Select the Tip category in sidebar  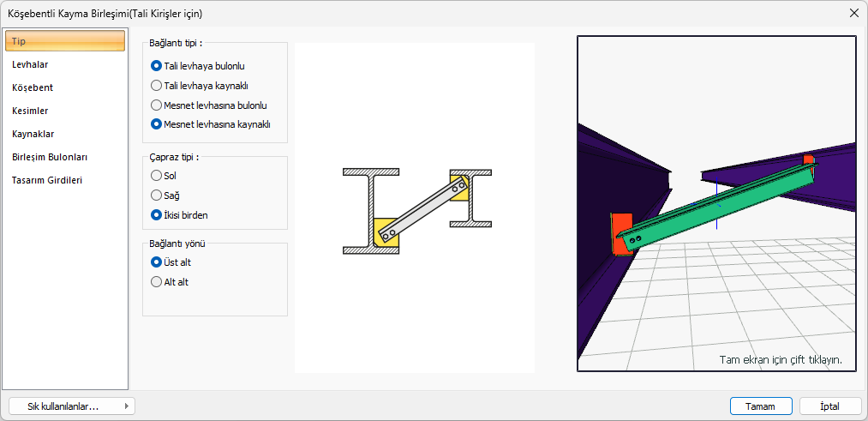[x=65, y=41]
